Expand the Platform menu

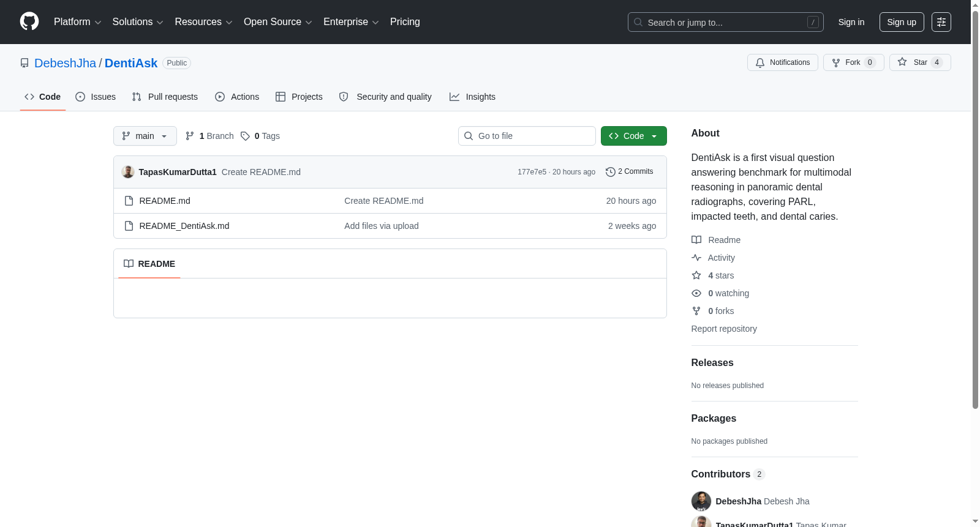pos(78,22)
